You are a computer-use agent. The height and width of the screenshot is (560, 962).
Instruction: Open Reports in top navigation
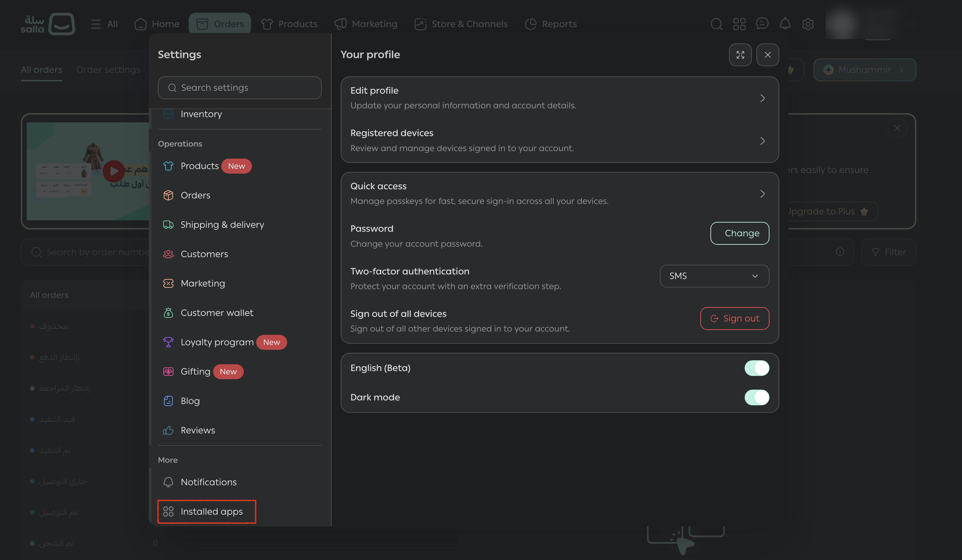coord(551,24)
